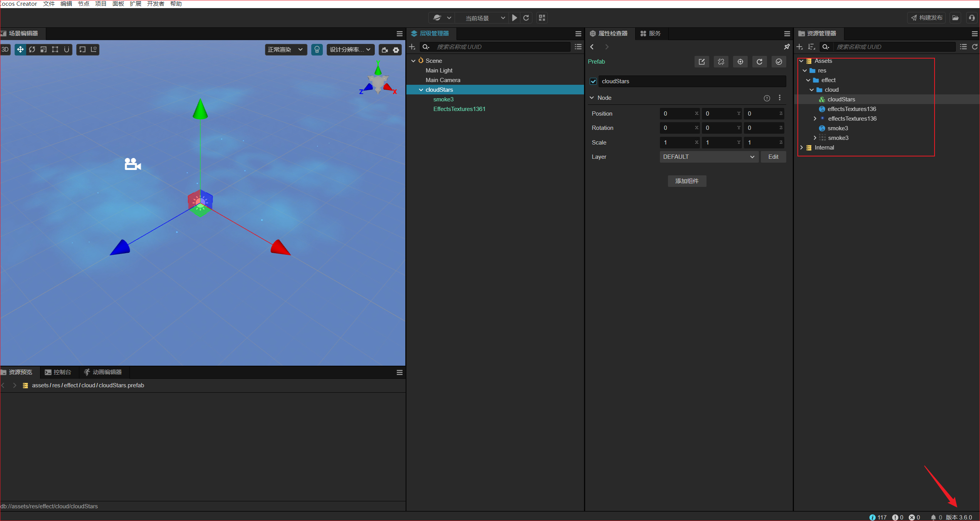980x521 pixels.
Task: Click locate prefab asset icon
Action: point(740,62)
